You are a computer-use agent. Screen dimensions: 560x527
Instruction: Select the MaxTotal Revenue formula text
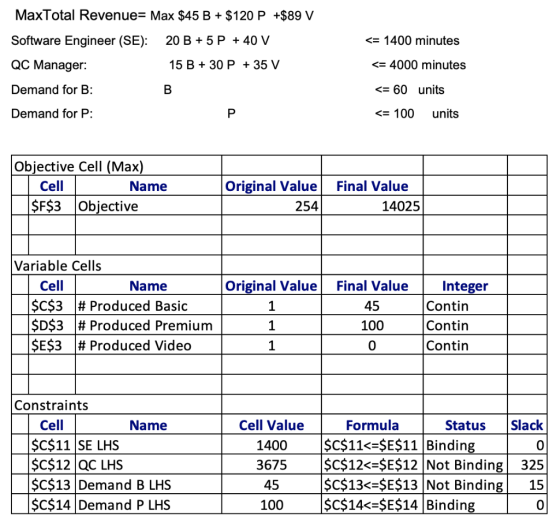[x=164, y=15]
